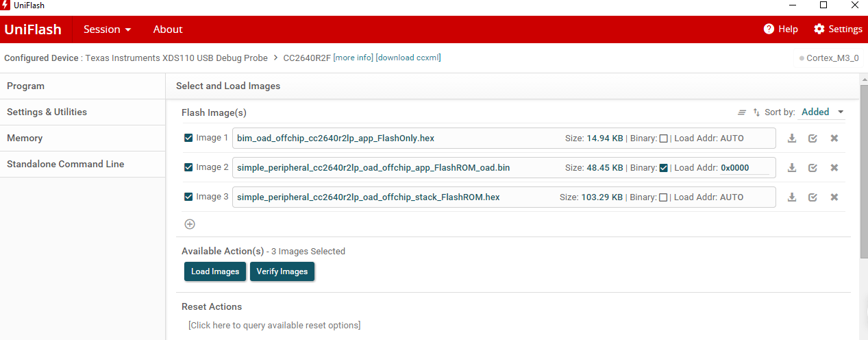Click the load (download) icon for Image 3

click(792, 197)
